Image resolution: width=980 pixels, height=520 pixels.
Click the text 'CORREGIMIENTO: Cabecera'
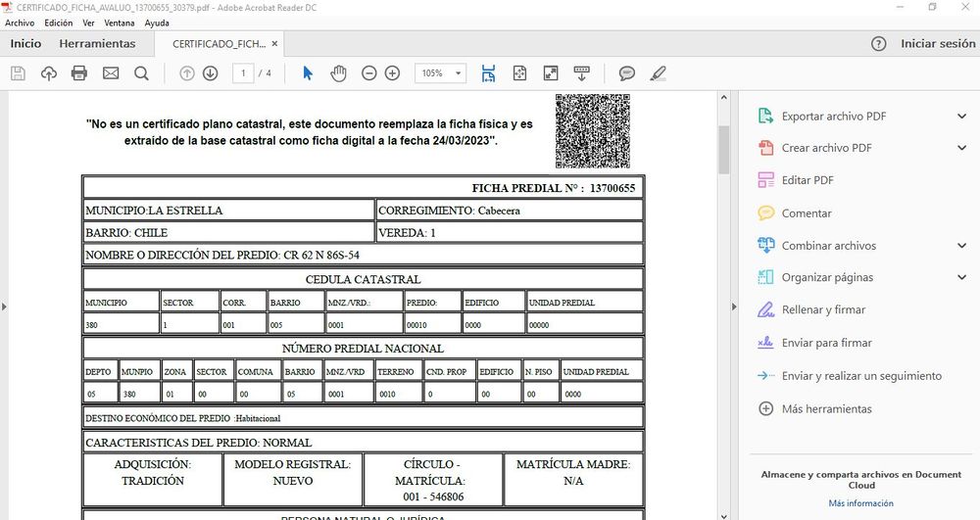click(449, 211)
